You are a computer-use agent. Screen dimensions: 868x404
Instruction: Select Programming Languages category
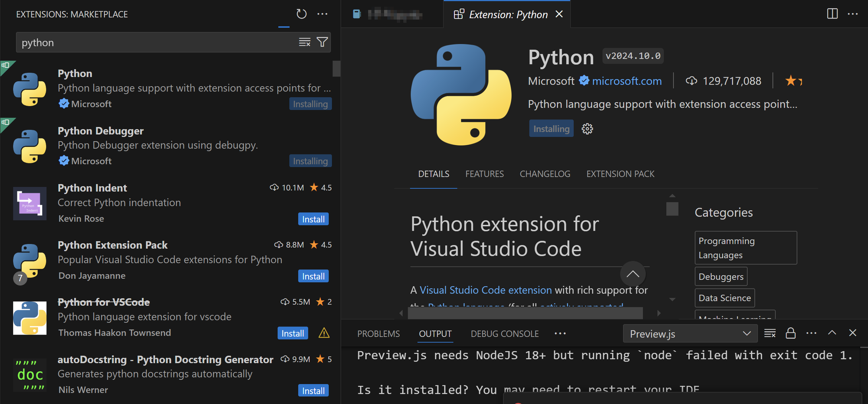pyautogui.click(x=746, y=248)
